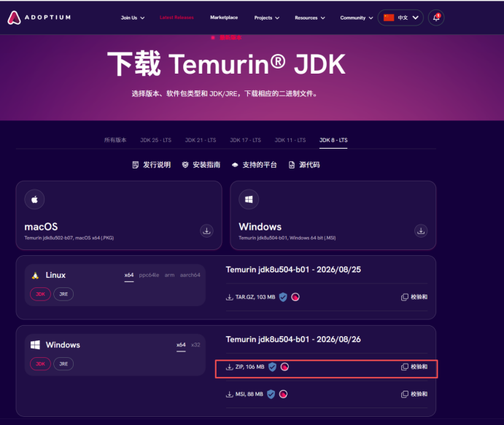Image resolution: width=504 pixels, height=425 pixels.
Task: Choose ppc64le architecture for Linux
Action: tap(149, 276)
